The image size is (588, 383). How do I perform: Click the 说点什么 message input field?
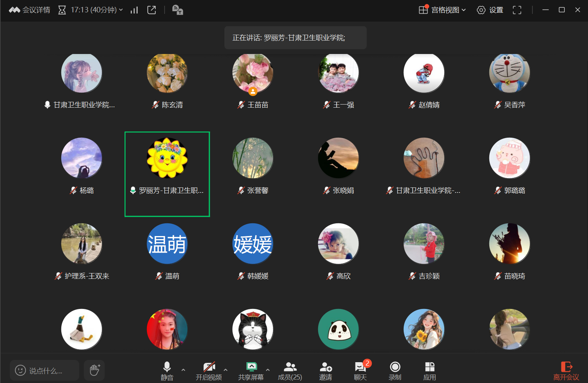tap(45, 371)
